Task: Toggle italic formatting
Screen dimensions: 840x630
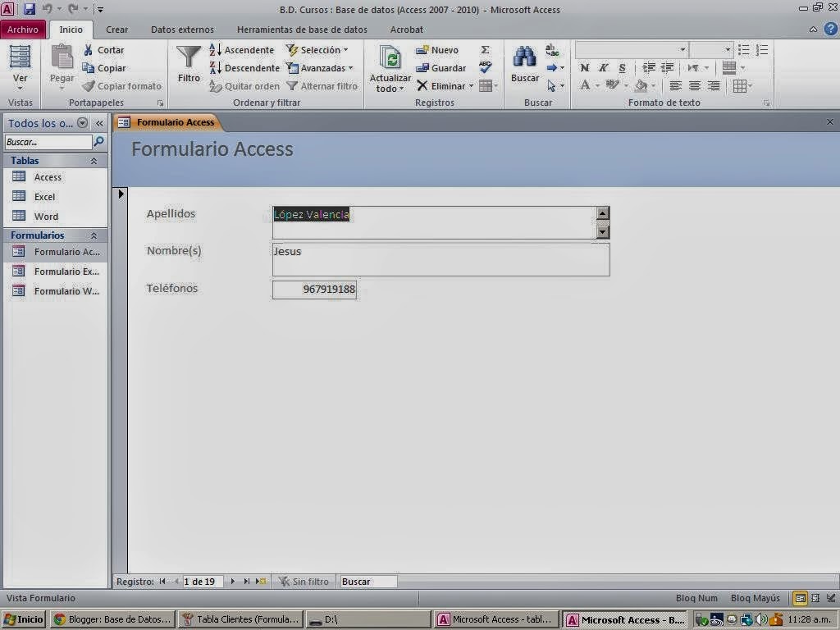Action: 604,66
